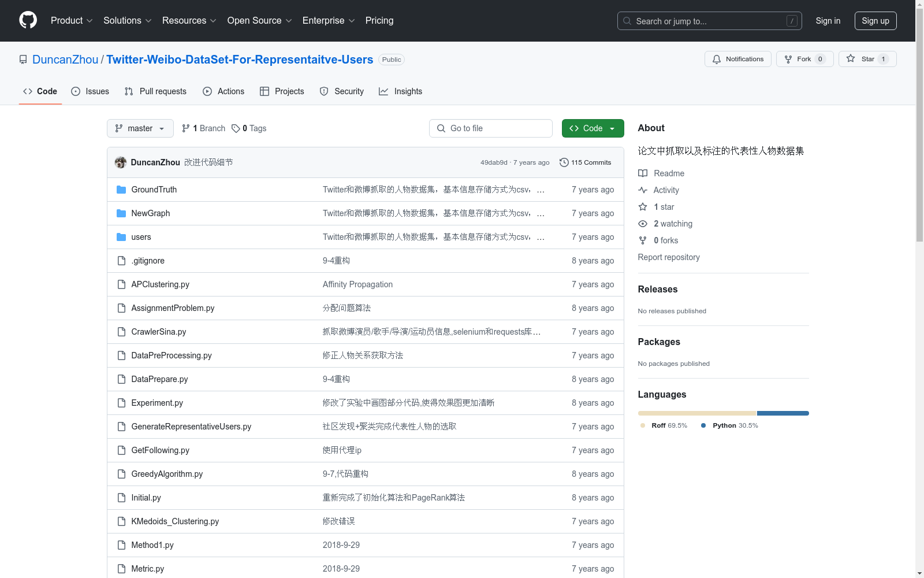Expand the Resources menu
This screenshot has height=578, width=924.
point(189,21)
